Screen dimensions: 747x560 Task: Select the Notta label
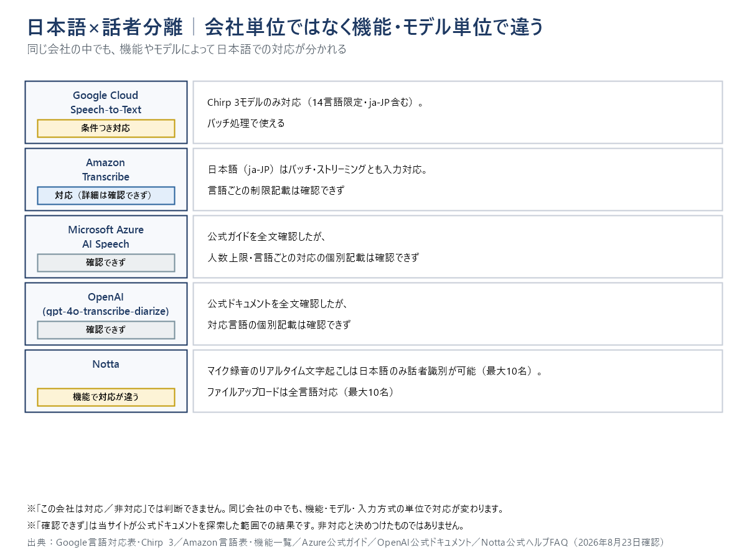coord(106,365)
